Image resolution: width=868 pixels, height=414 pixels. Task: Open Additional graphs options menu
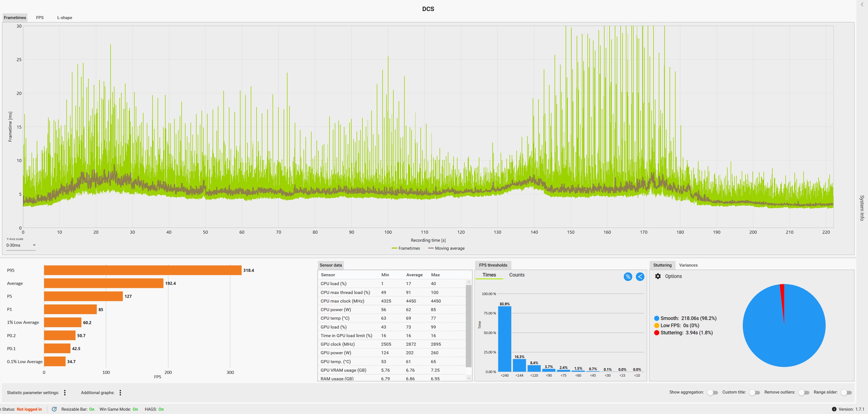click(x=120, y=392)
